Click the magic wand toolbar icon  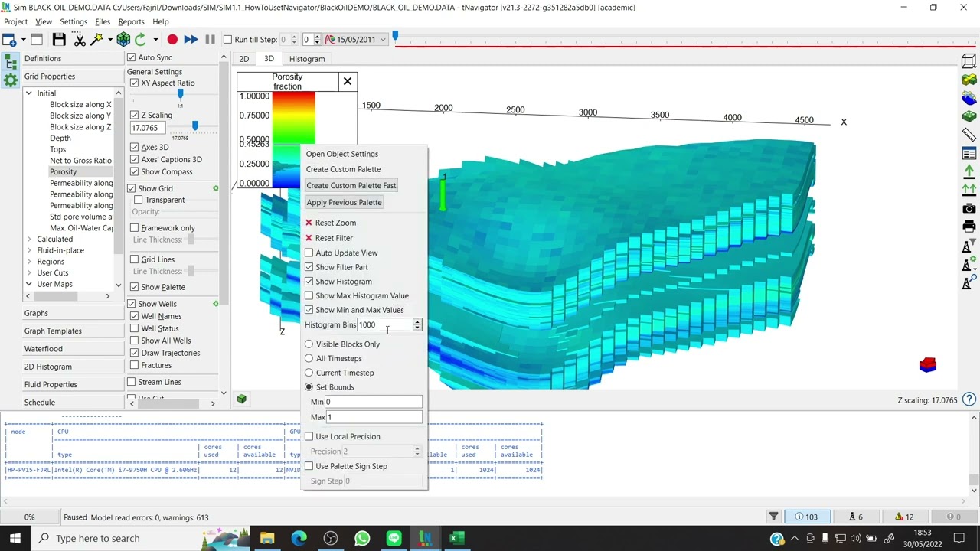tap(97, 40)
